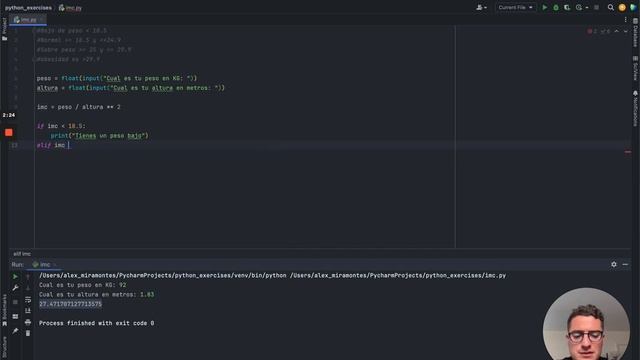Switch to the imc.py editor tab

click(x=28, y=20)
